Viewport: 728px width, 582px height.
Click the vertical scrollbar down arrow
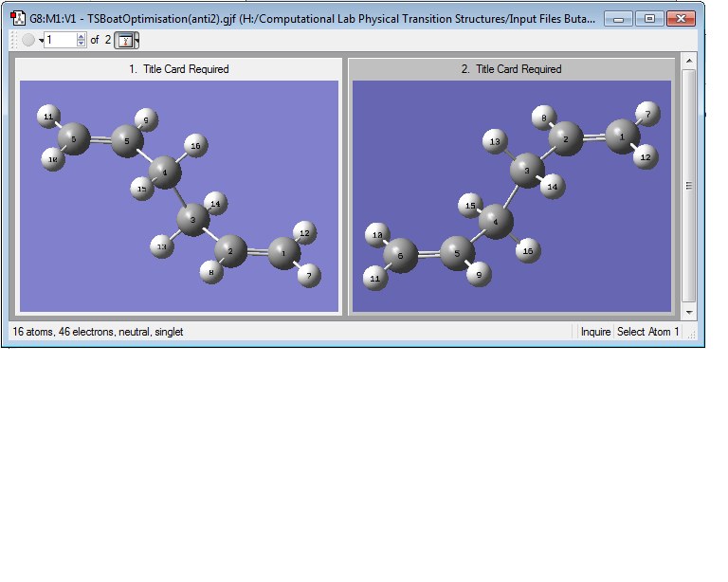point(689,313)
